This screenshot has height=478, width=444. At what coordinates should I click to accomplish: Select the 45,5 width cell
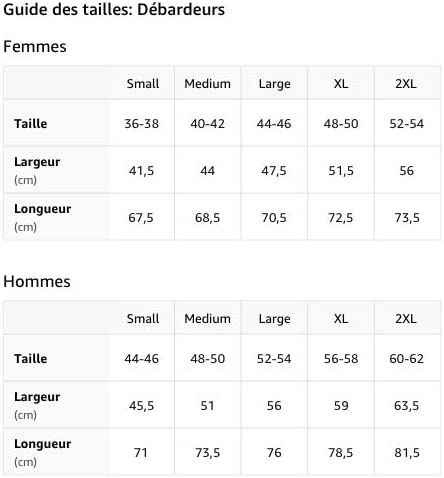point(141,406)
